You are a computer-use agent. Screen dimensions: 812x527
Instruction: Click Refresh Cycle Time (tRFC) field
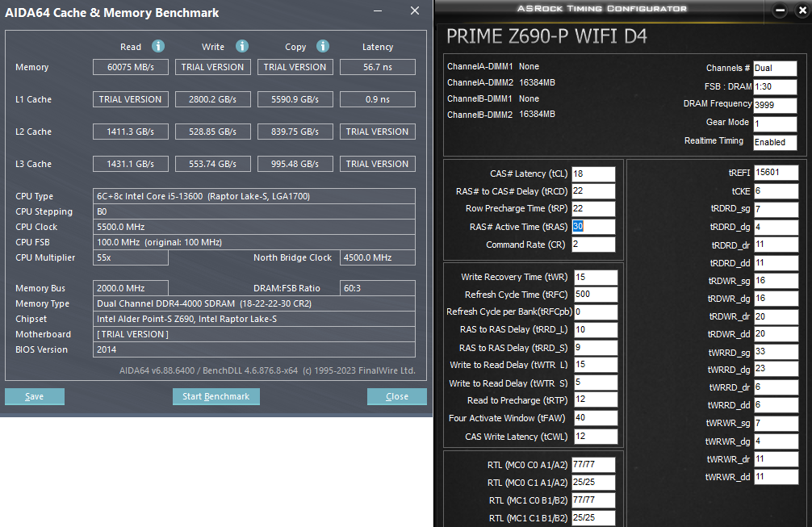596,295
